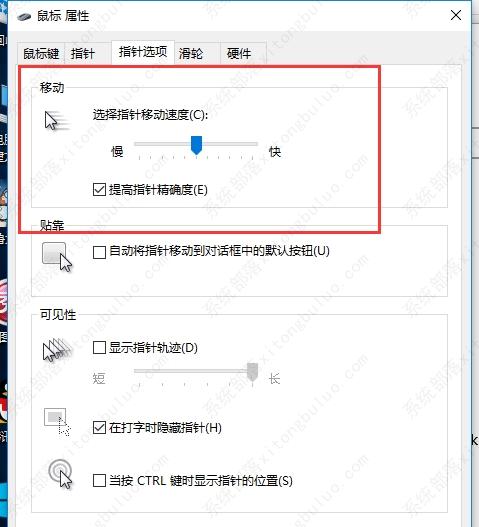Click the mouse icon in the title bar
479x527 pixels.
[x=24, y=16]
